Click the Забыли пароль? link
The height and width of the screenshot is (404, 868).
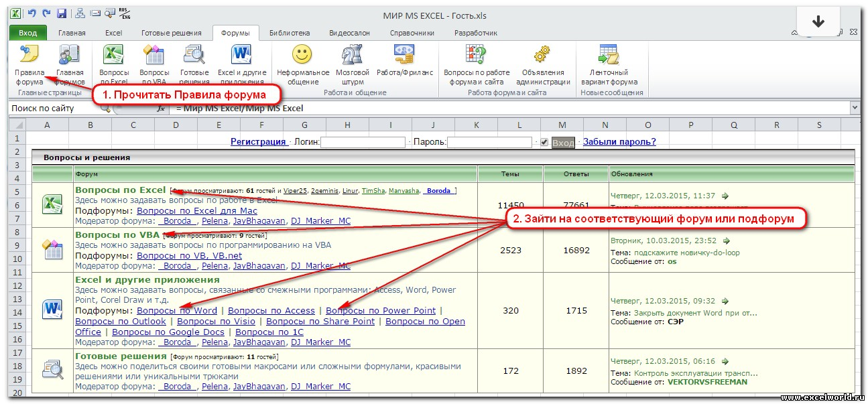click(x=619, y=142)
